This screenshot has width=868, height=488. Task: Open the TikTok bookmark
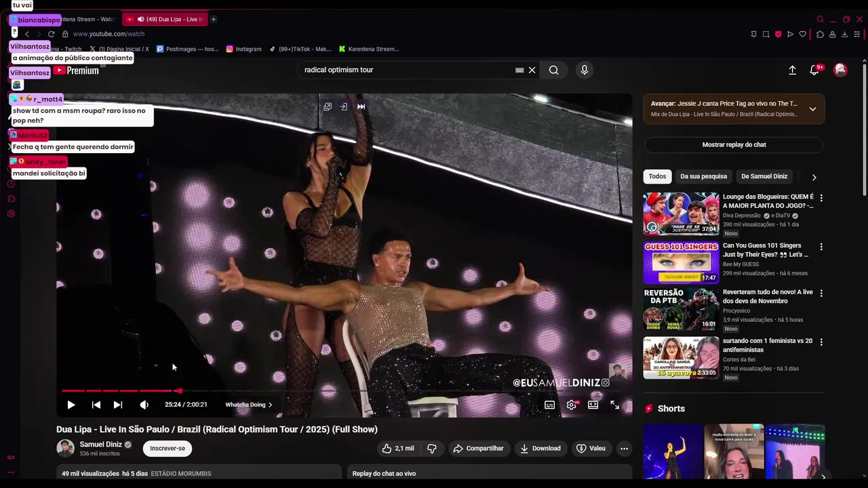pos(300,49)
